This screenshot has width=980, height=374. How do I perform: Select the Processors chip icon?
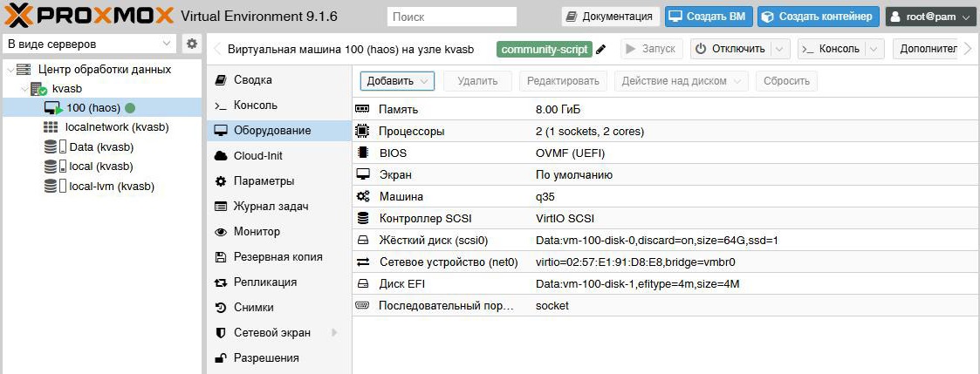[x=362, y=132]
